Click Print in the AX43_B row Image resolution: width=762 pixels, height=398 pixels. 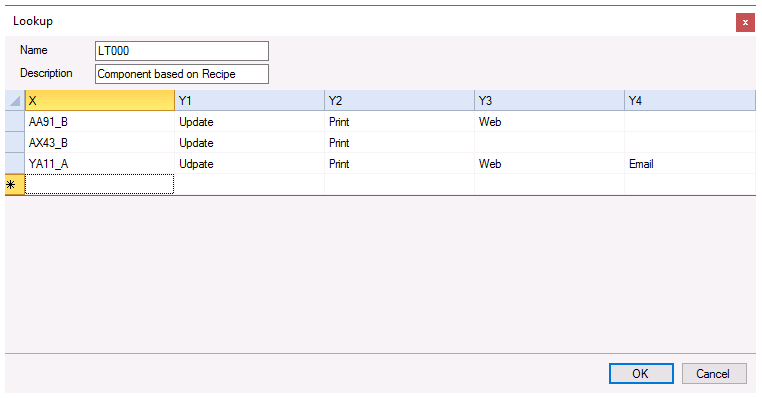click(x=399, y=142)
